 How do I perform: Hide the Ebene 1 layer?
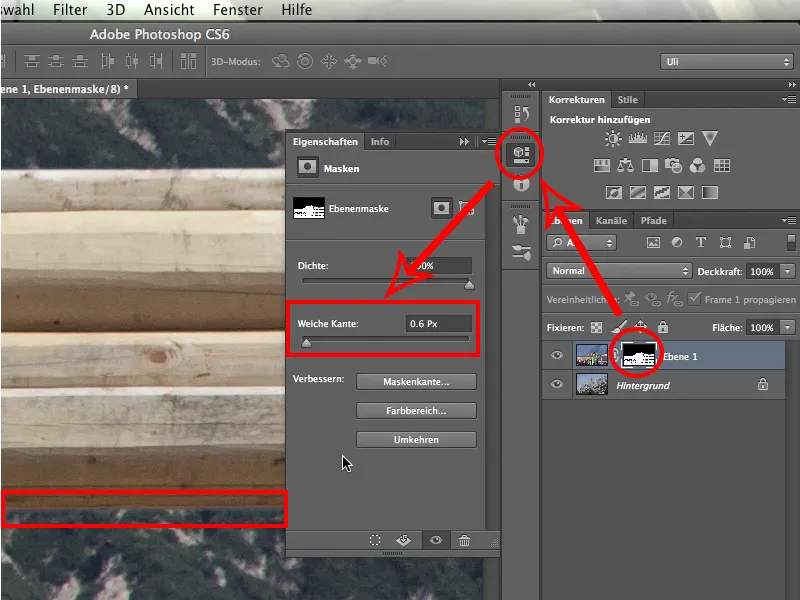tap(557, 355)
